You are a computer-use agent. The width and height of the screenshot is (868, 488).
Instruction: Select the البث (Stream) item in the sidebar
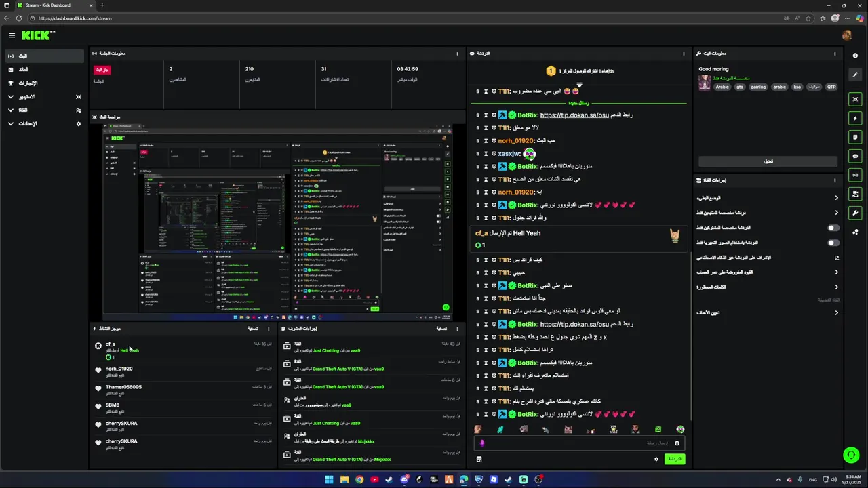pyautogui.click(x=46, y=56)
